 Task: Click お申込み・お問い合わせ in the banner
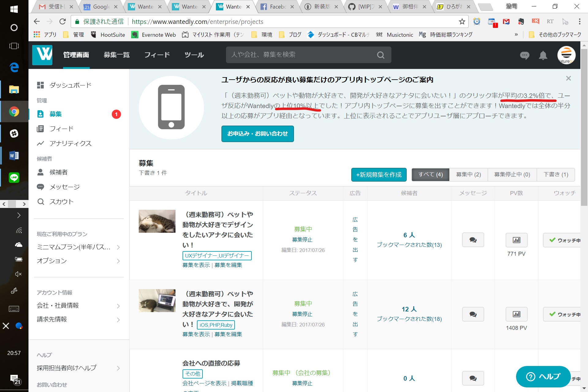click(257, 134)
